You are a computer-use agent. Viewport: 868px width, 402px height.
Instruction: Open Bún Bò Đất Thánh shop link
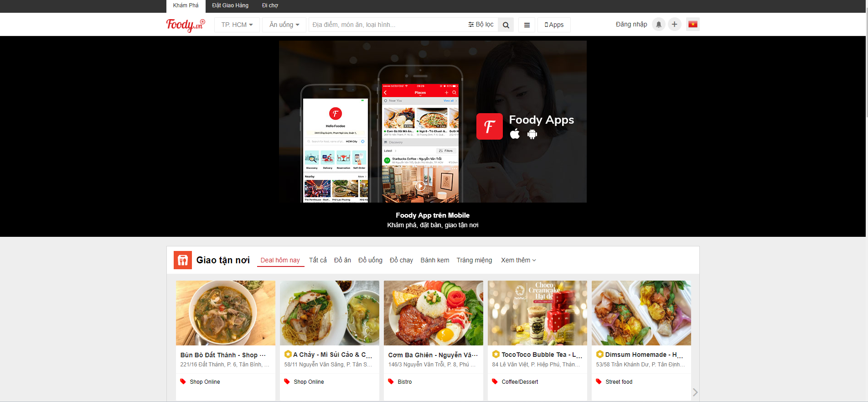click(x=223, y=355)
